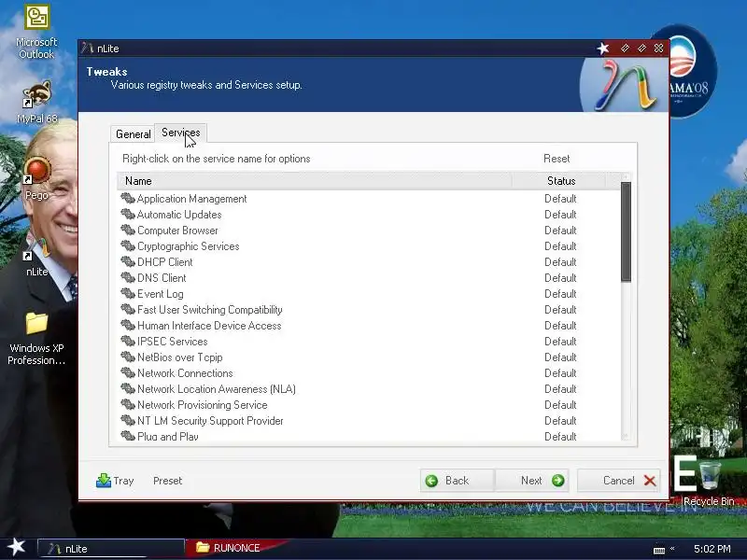Viewport: 747px width, 560px height.
Task: Click gear icon for Human Interface Device Access
Action: tap(128, 325)
